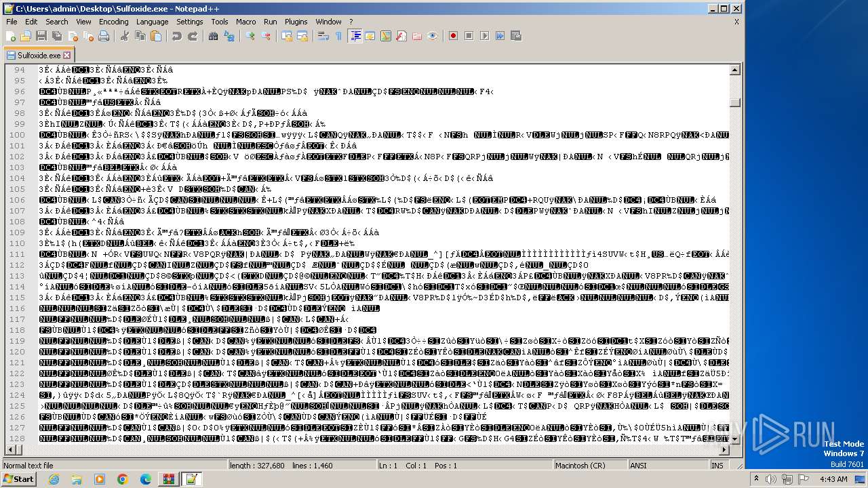This screenshot has width=868, height=488.
Task: Click the INS insert-mode status field
Action: 717,466
